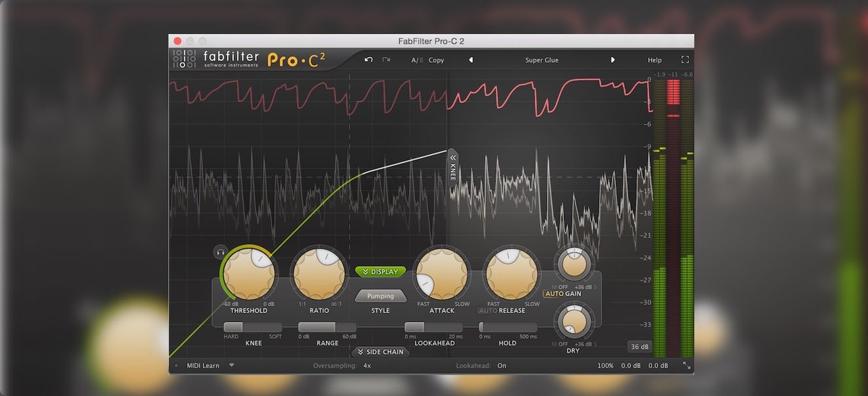This screenshot has width=868, height=396.
Task: Enter full screen mode icon
Action: point(684,60)
